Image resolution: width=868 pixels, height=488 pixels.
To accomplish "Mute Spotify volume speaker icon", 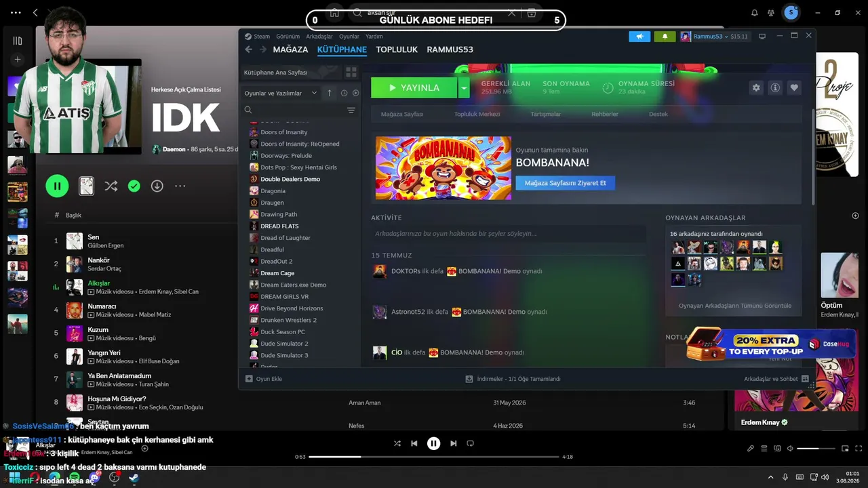I will (x=789, y=448).
